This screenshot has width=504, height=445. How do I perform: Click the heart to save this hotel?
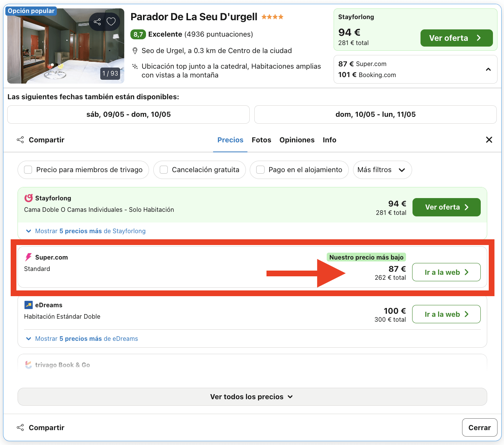(111, 22)
